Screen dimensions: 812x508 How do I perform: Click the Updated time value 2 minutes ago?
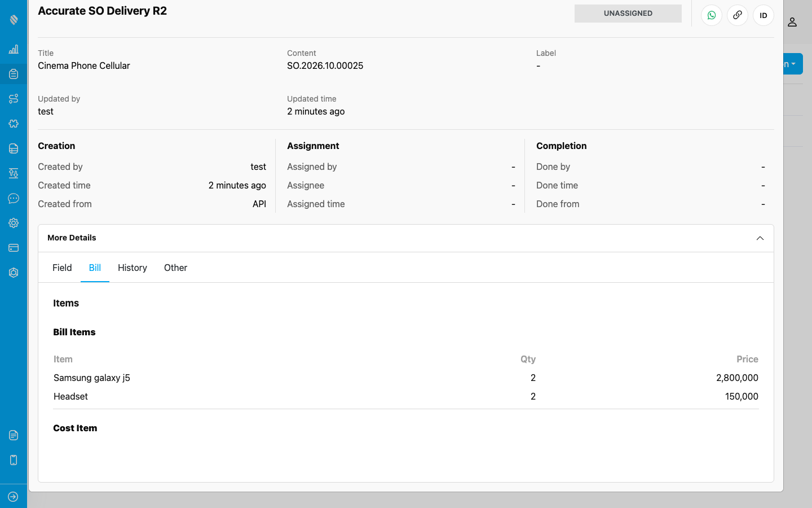[x=316, y=111]
